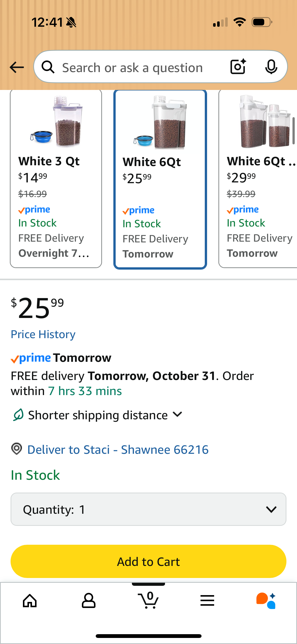Open the Price History link

click(x=43, y=334)
